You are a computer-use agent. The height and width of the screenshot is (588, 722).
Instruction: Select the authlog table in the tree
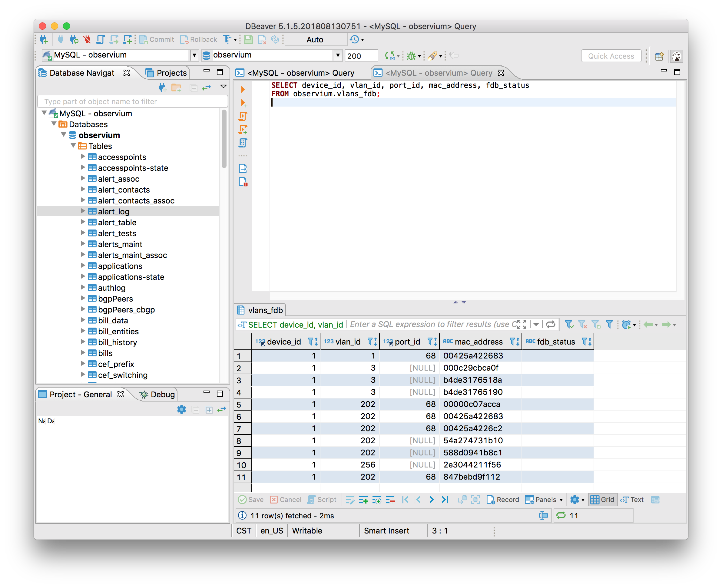pyautogui.click(x=111, y=288)
